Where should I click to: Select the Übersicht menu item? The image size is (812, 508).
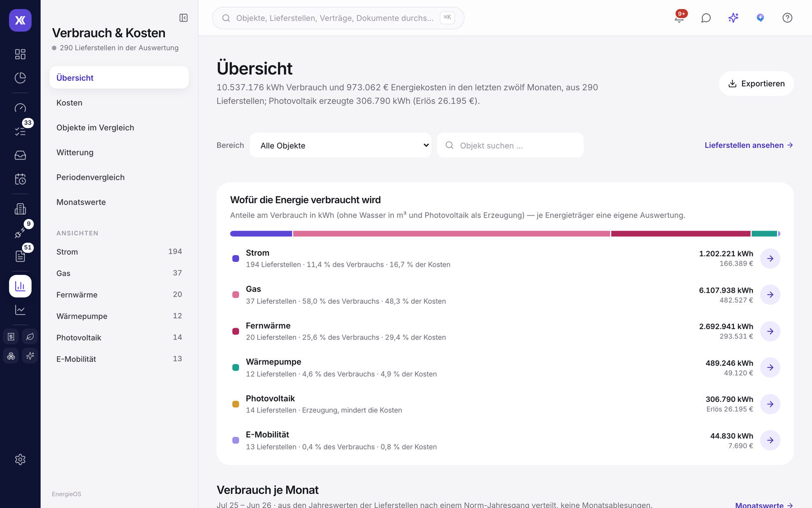coord(119,78)
